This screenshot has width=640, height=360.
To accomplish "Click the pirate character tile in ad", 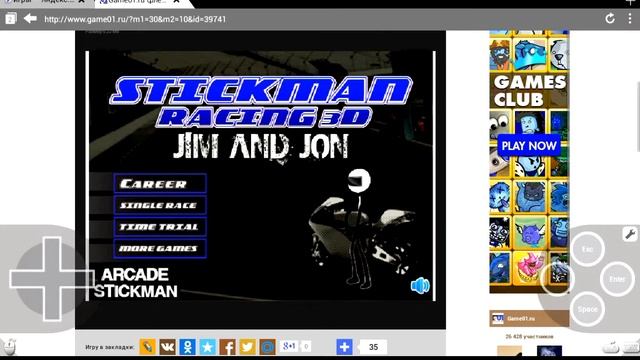I will coord(500,54).
